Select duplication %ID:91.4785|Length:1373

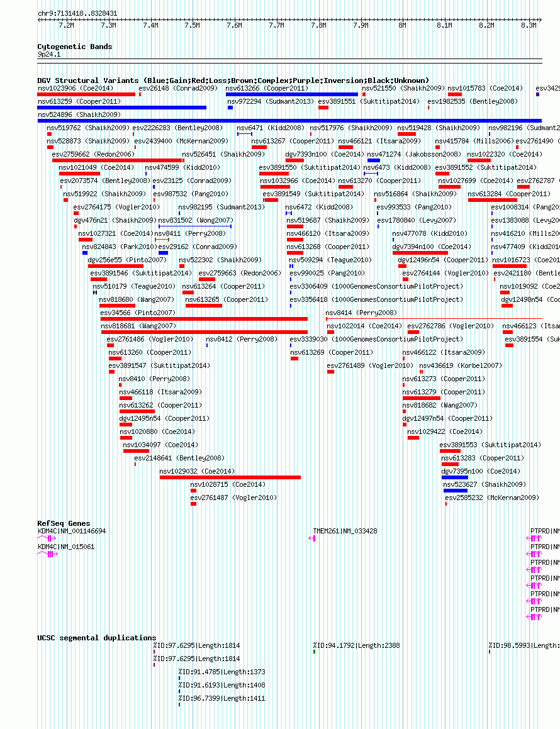[222, 671]
